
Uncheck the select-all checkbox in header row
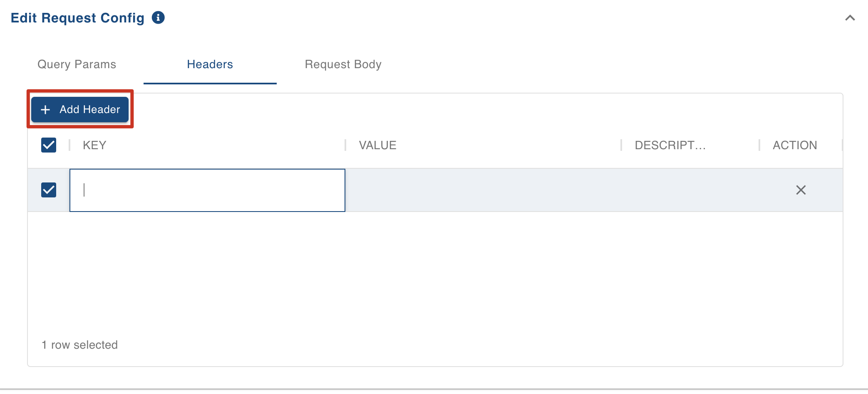[x=49, y=145]
